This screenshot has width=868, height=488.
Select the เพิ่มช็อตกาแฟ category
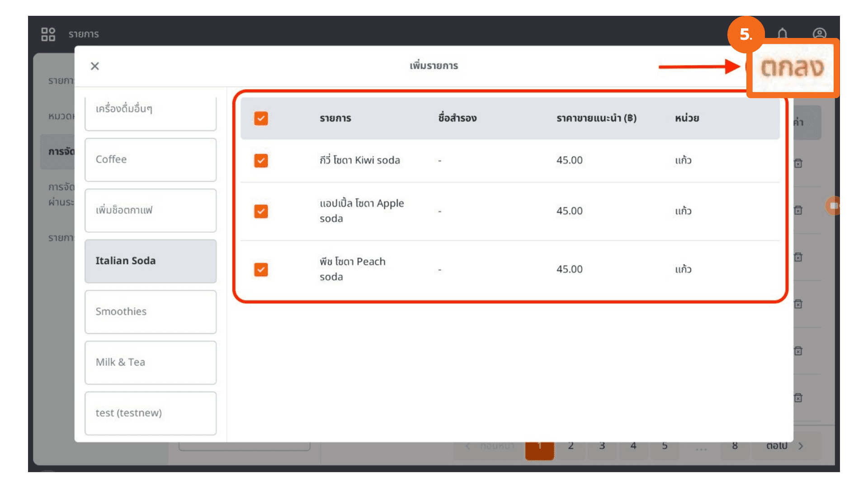(151, 211)
